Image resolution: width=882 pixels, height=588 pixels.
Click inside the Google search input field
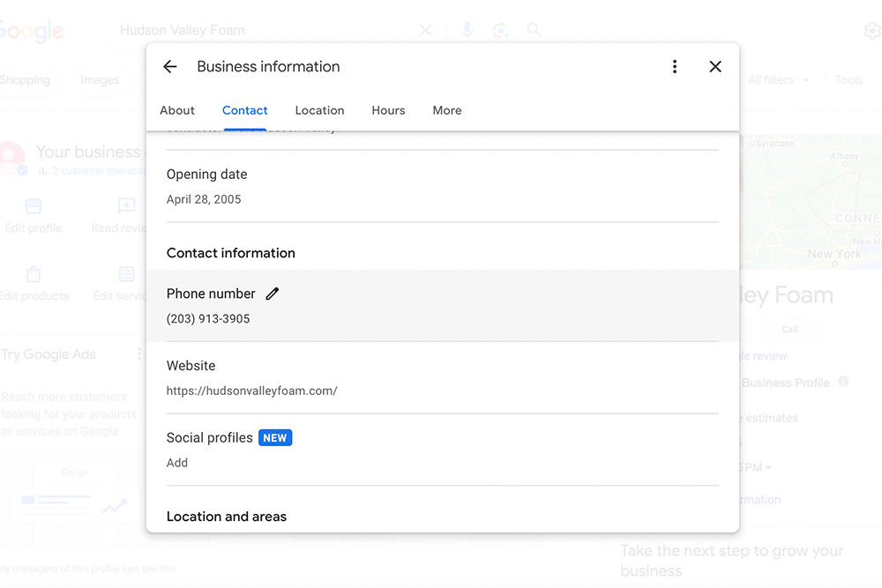pos(247,29)
